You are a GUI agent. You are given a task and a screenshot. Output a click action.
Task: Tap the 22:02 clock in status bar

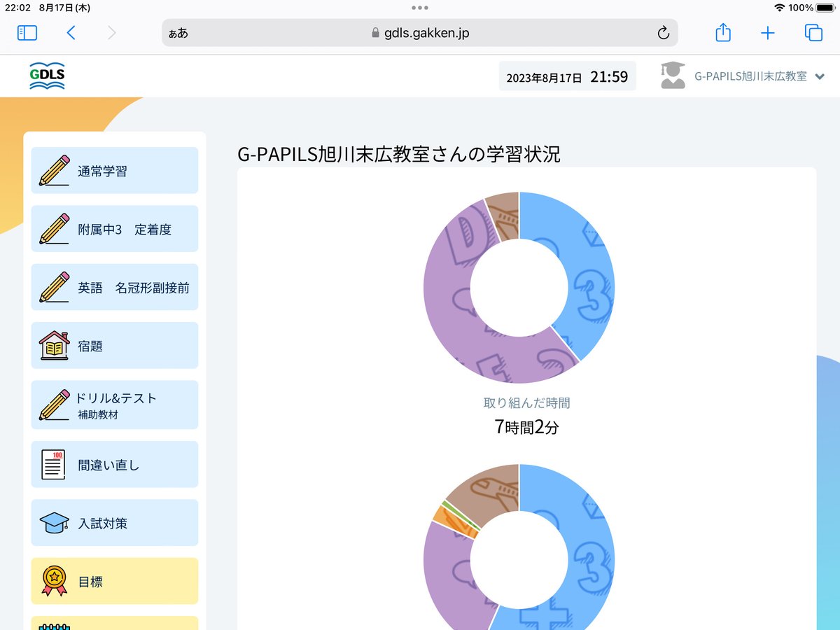pyautogui.click(x=17, y=8)
